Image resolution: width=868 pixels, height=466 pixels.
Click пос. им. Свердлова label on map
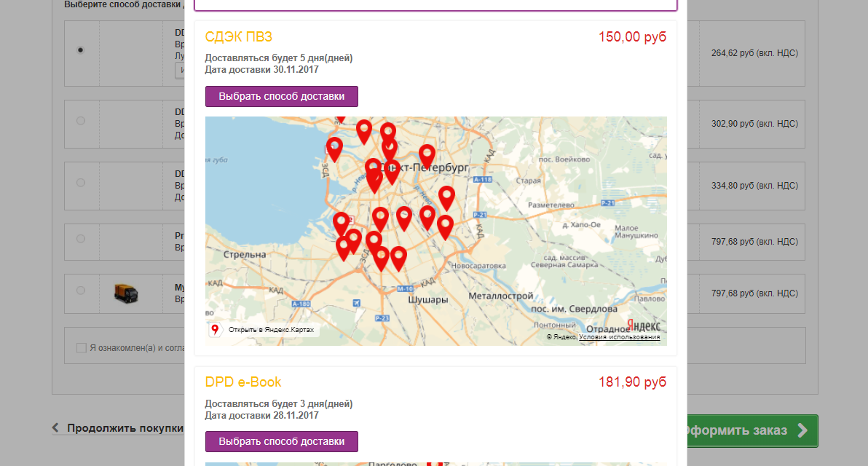pyautogui.click(x=574, y=309)
